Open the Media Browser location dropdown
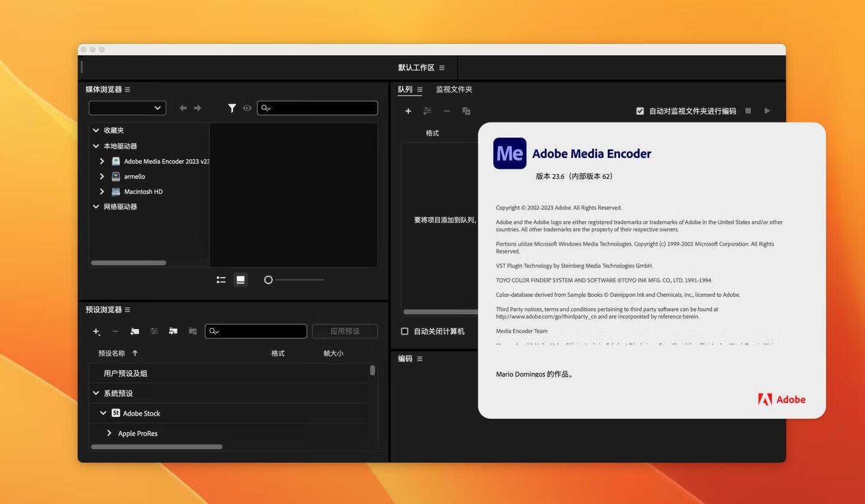This screenshot has width=865, height=504. pyautogui.click(x=127, y=108)
